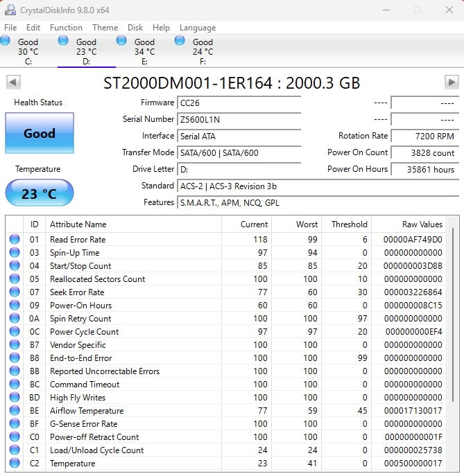Select the D: drive status orb
This screenshot has height=476, width=464.
point(63,40)
